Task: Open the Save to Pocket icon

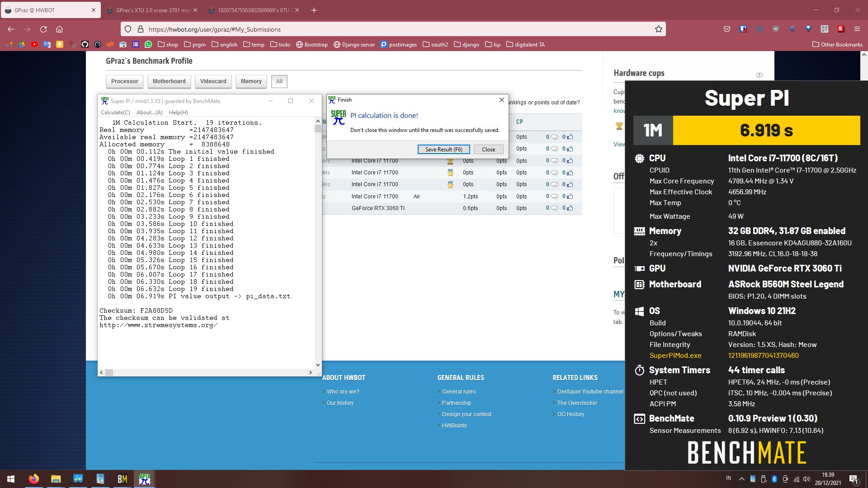Action: pos(727,29)
